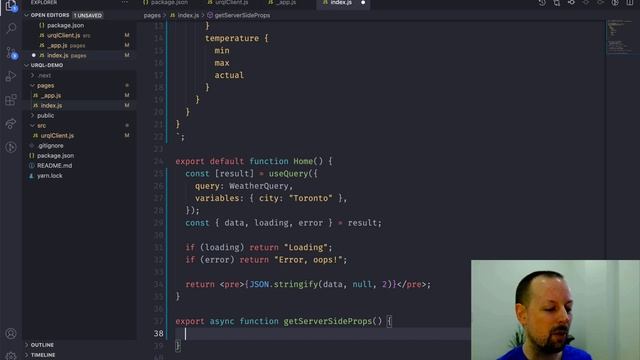Screen dimensions: 640x360
Task: Click the commit node icon in editor toolbar
Action: tap(571, 3)
